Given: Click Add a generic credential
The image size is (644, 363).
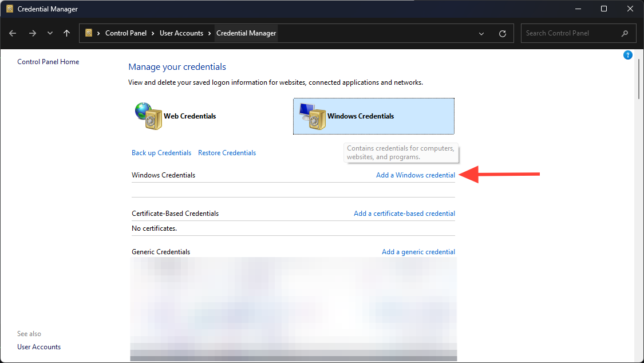Looking at the screenshot, I should 418,252.
